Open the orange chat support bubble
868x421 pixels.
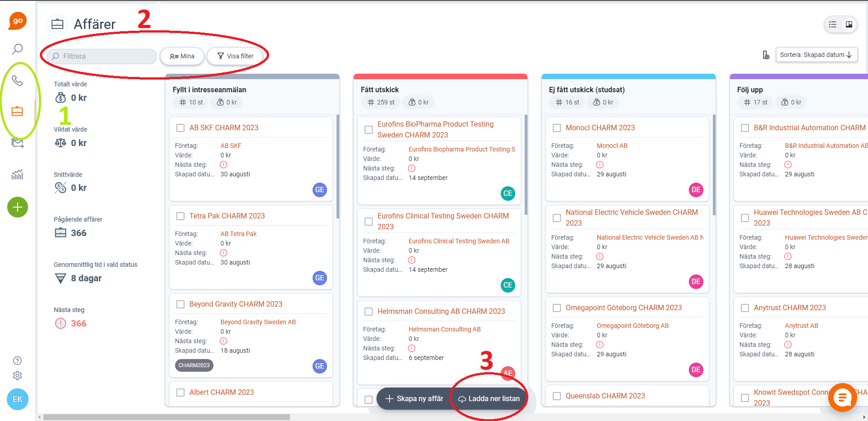[843, 397]
